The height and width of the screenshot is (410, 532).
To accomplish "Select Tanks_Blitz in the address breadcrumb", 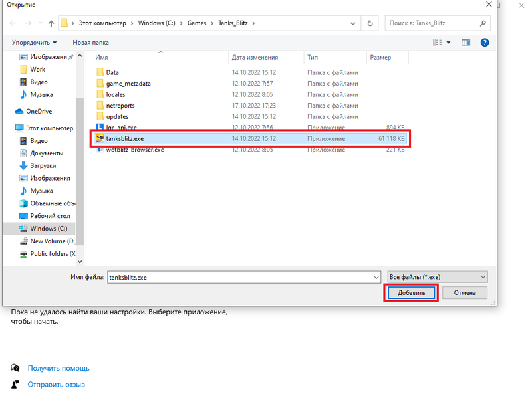I will [233, 23].
